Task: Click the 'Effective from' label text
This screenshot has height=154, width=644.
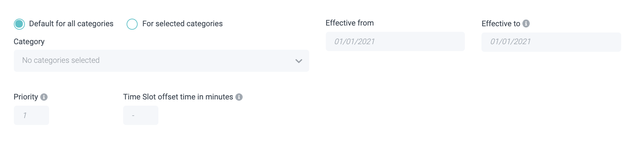Action: [x=350, y=23]
